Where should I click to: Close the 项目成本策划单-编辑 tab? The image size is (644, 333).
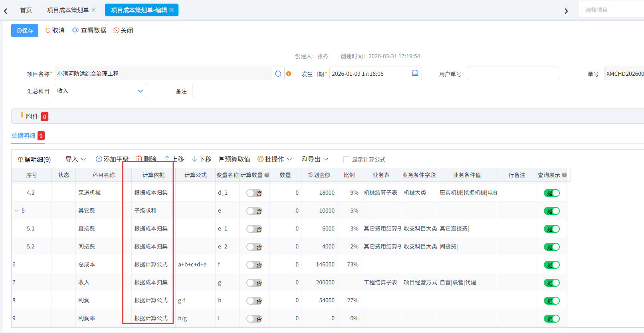pos(172,10)
